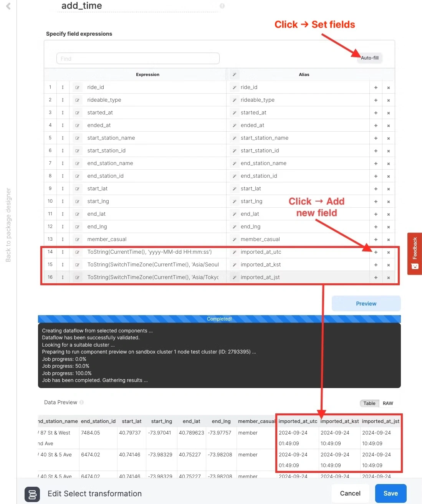Remove the end_lng field row
The height and width of the screenshot is (504, 422).
coord(389,227)
